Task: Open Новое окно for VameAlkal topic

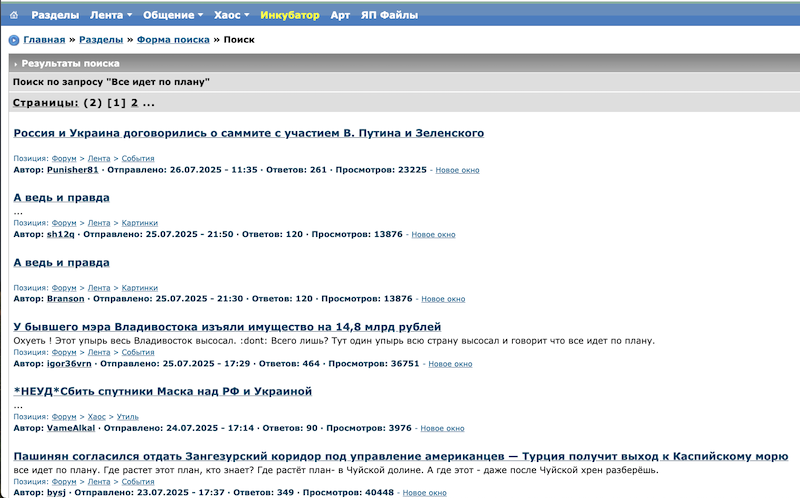Action: click(x=442, y=429)
